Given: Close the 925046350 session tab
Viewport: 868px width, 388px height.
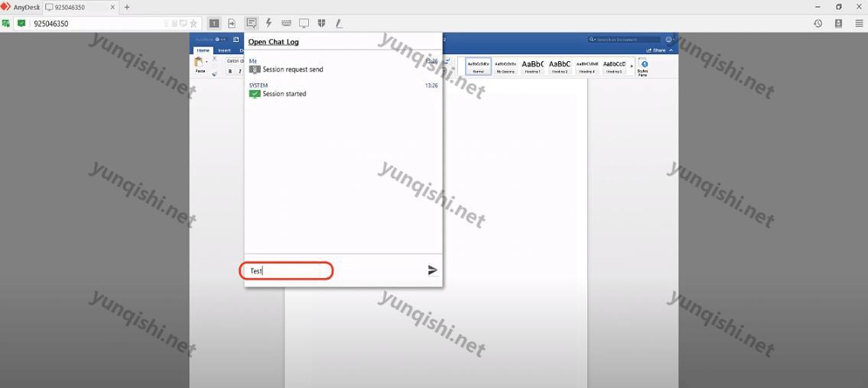Looking at the screenshot, I should point(112,7).
